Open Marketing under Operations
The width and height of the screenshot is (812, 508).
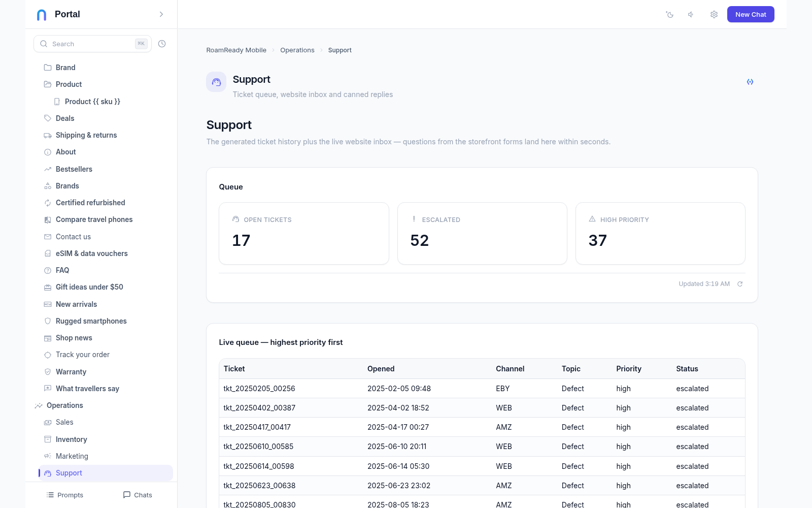72,456
